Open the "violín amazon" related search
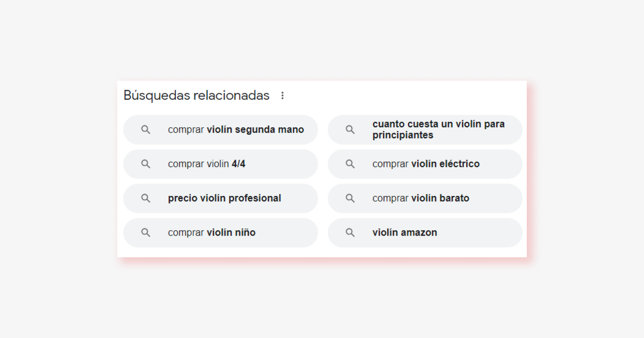644x338 pixels. point(405,233)
